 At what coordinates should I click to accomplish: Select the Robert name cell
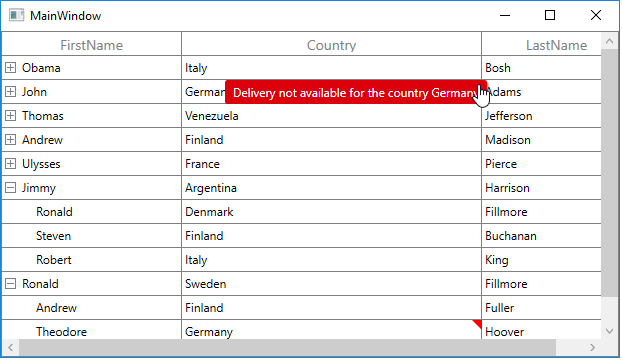click(92, 260)
